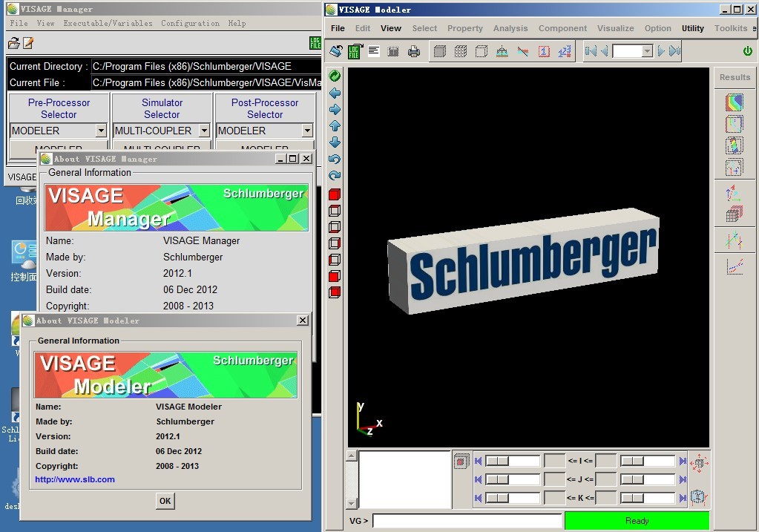
Task: Click the edit file pencil icon in Manager
Action: 28,43
